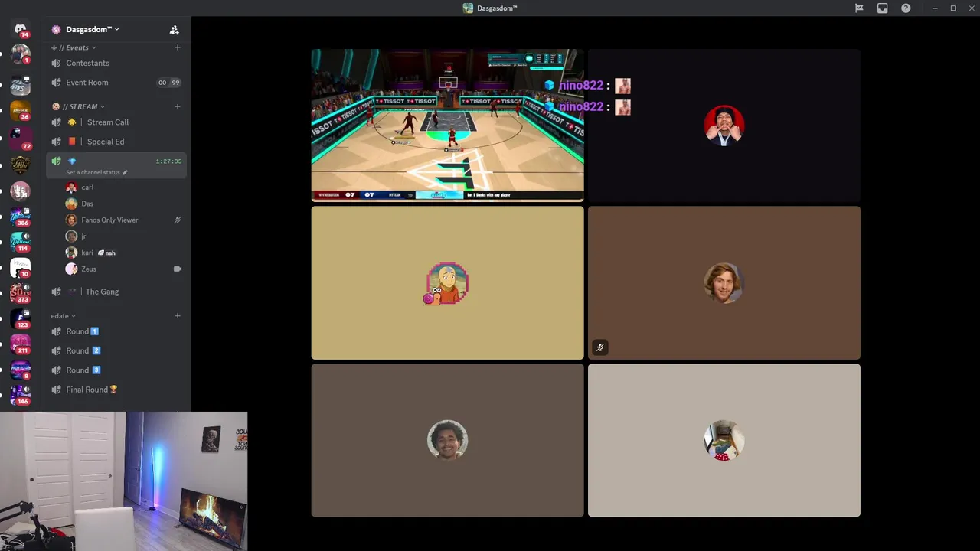The width and height of the screenshot is (980, 551).
Task: Join the Round 3 voice channel
Action: point(116,370)
